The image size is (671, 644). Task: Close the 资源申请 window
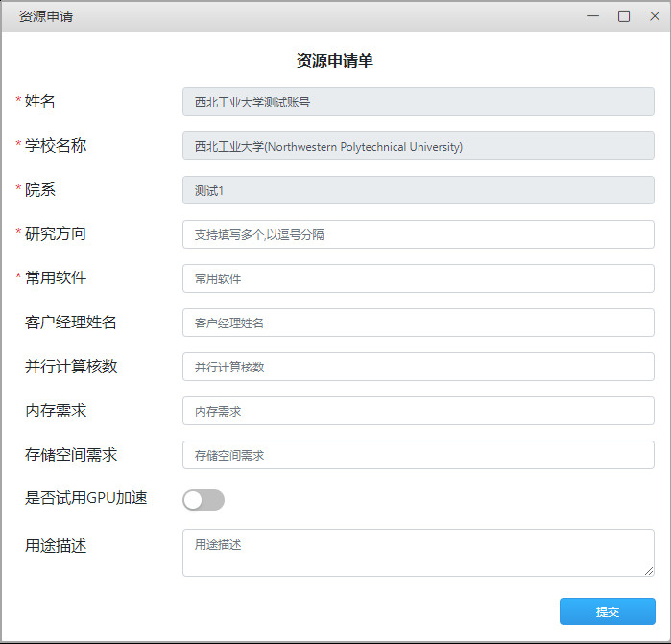pyautogui.click(x=652, y=16)
